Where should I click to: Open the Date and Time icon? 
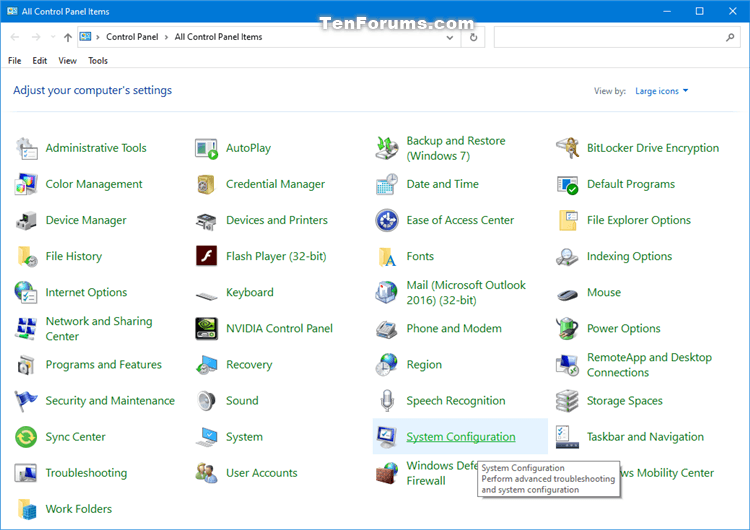pos(387,184)
